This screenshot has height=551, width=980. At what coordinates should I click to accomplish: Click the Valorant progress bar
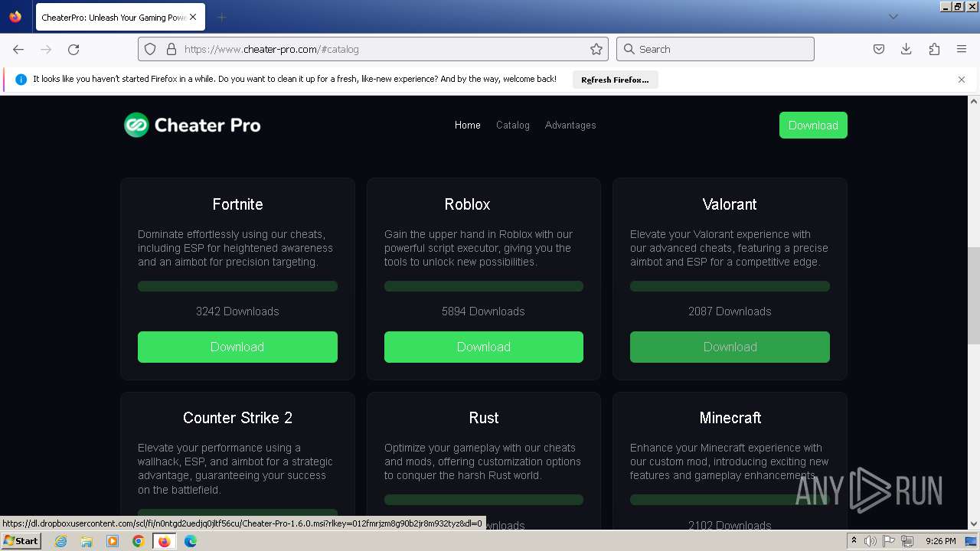click(730, 286)
